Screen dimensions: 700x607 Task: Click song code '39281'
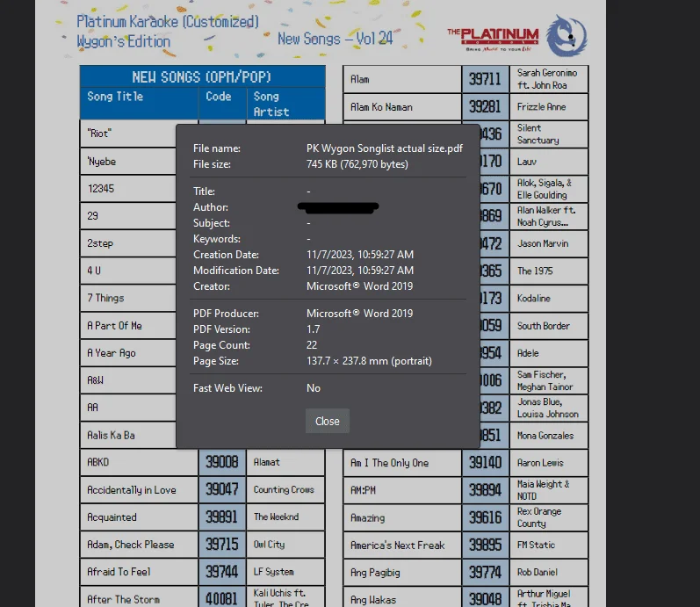(485, 106)
